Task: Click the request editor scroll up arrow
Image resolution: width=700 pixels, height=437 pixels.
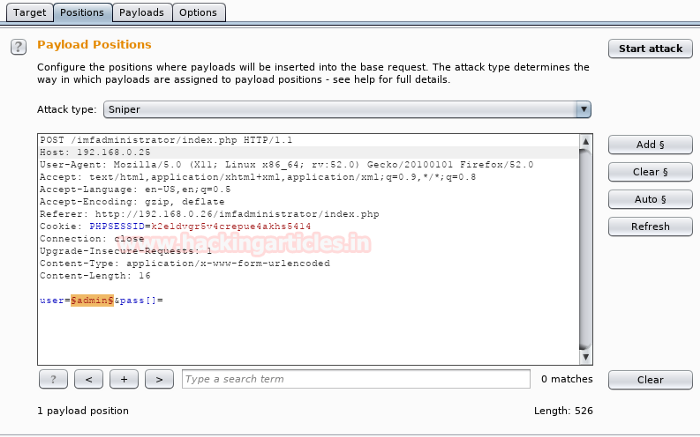Action: 585,139
